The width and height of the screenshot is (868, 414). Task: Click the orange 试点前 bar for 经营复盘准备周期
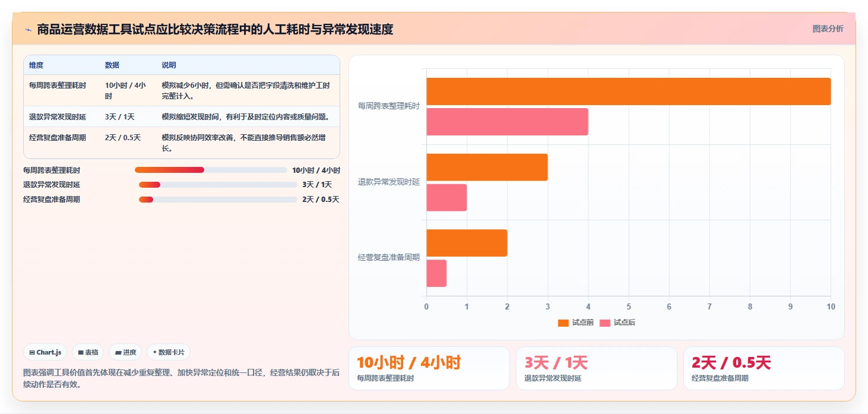[x=467, y=243]
